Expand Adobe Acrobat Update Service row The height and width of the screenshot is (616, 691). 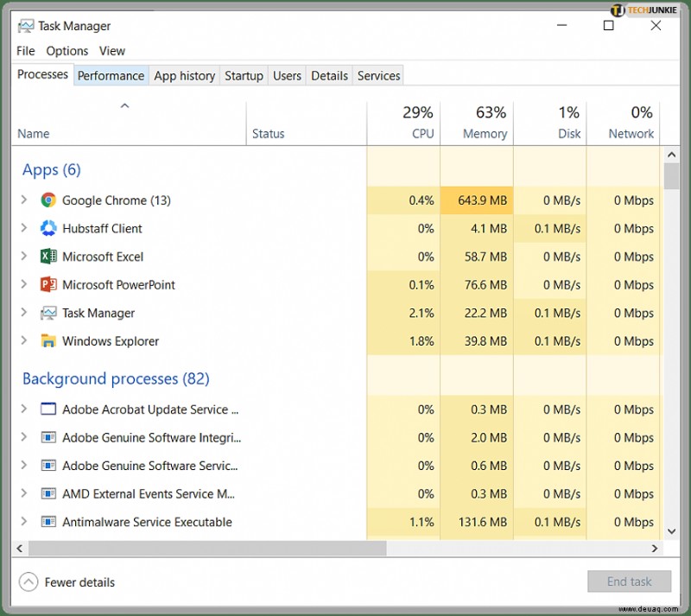click(x=24, y=409)
